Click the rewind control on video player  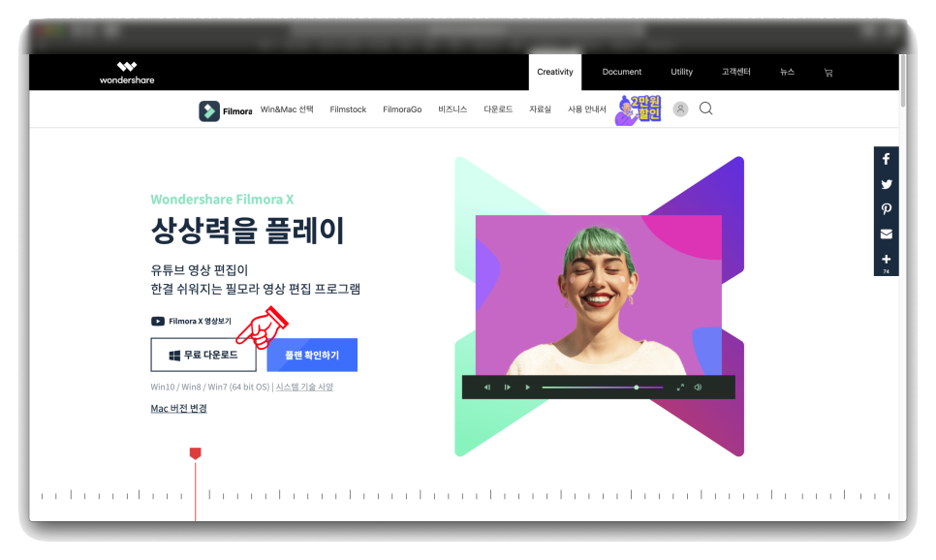(x=487, y=388)
